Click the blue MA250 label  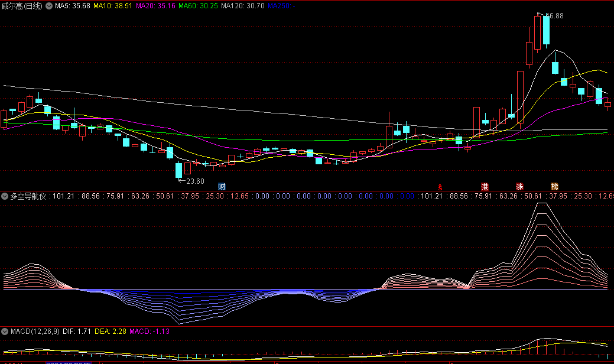coord(282,6)
